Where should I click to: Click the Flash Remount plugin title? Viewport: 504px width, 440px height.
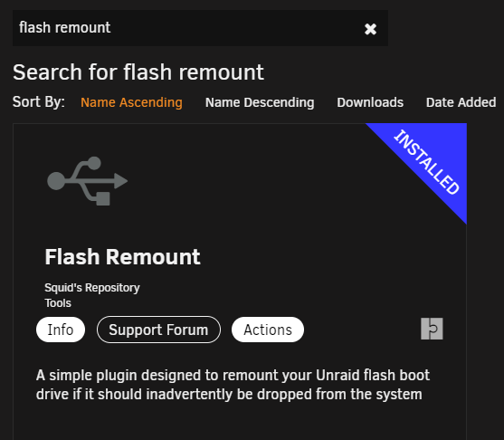click(x=122, y=257)
